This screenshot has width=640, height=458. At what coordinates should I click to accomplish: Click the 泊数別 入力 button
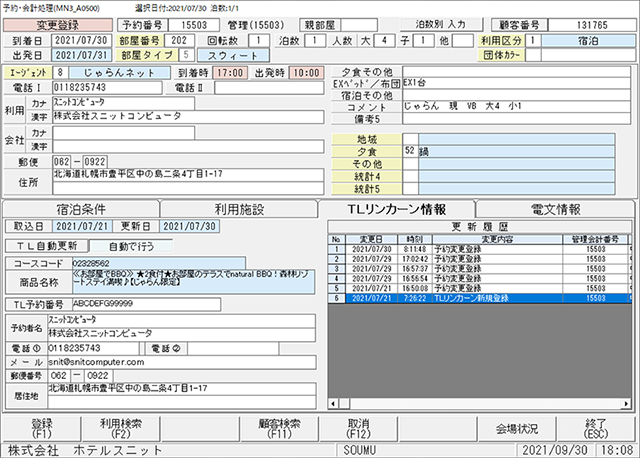[x=441, y=24]
